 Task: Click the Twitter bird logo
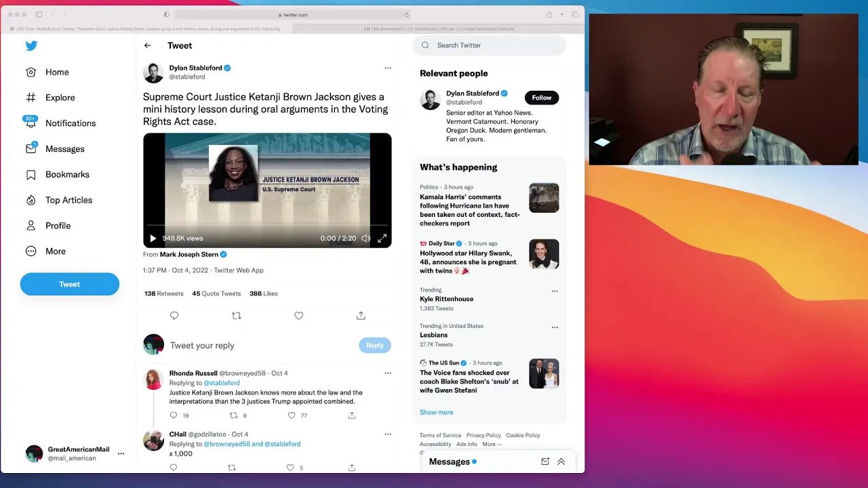[x=31, y=46]
